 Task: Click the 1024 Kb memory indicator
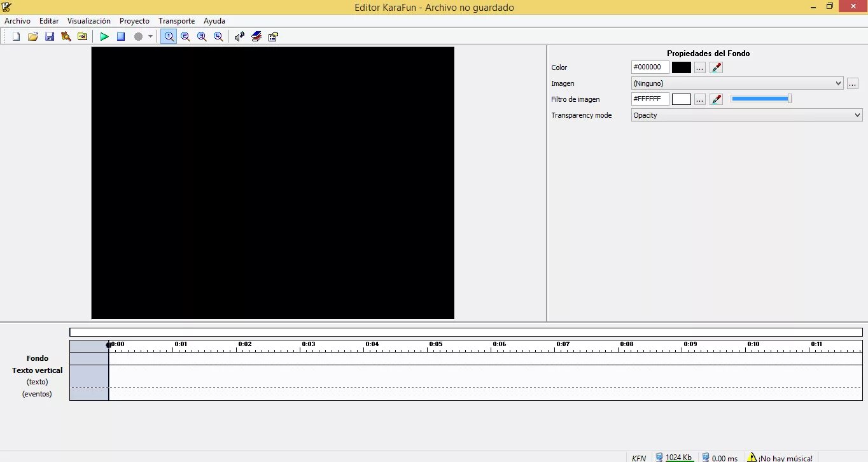(679, 458)
